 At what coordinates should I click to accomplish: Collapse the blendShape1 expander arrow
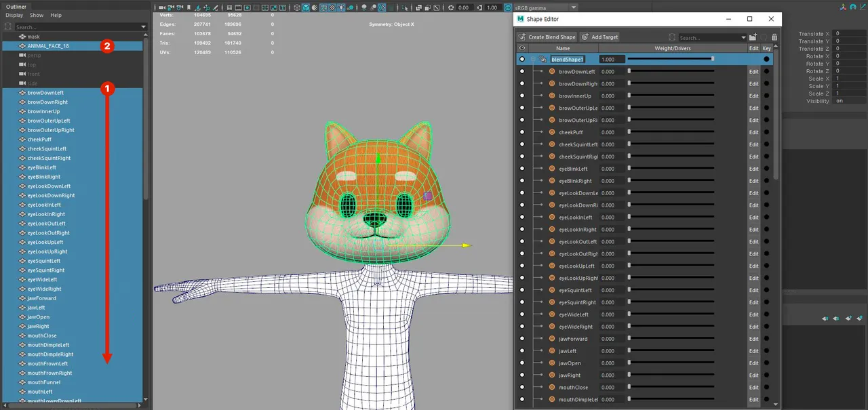533,59
